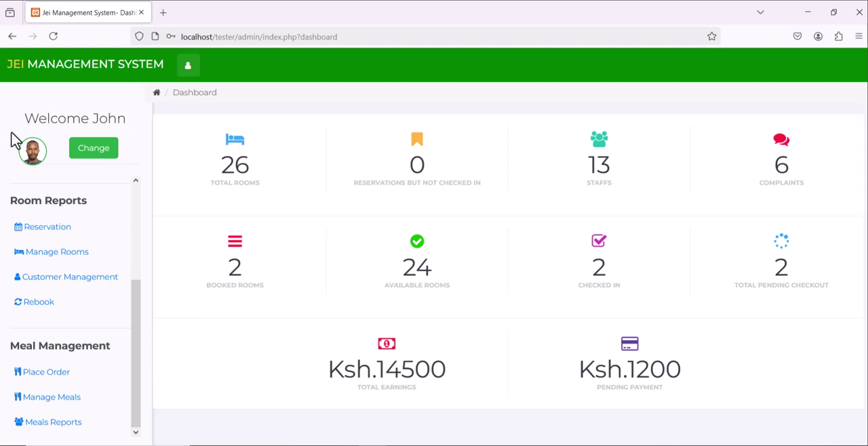Click the home icon in breadcrumb
The width and height of the screenshot is (868, 446).
click(157, 92)
